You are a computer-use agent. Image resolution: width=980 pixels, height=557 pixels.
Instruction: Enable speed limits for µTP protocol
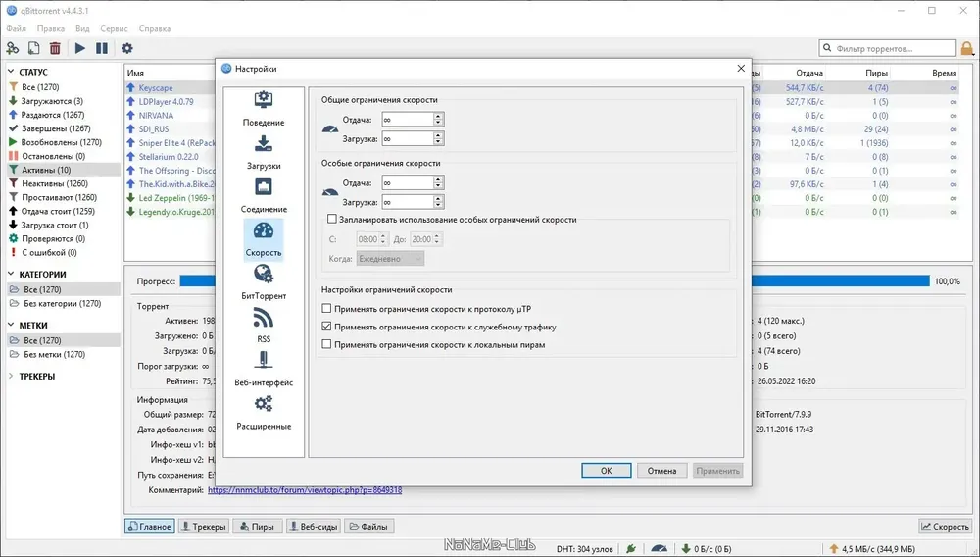click(x=326, y=309)
